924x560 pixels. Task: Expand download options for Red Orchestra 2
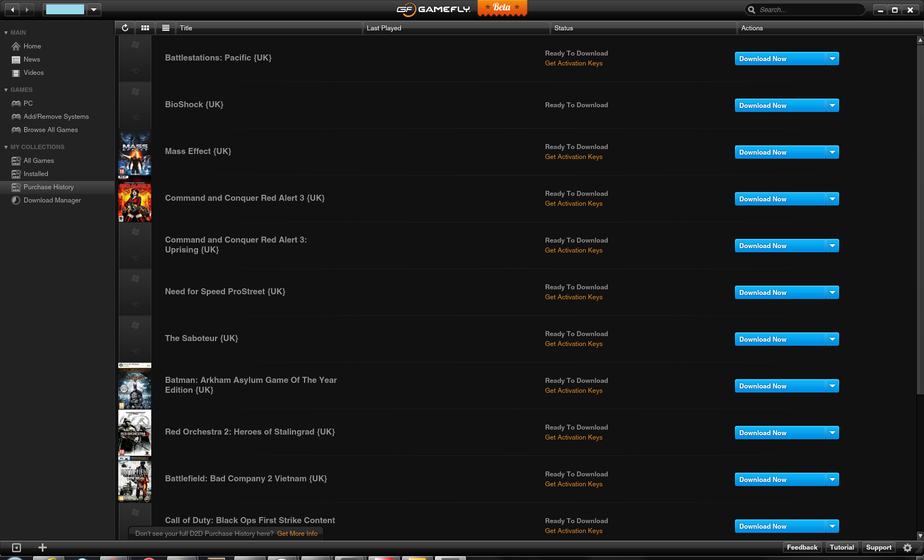[x=832, y=433]
